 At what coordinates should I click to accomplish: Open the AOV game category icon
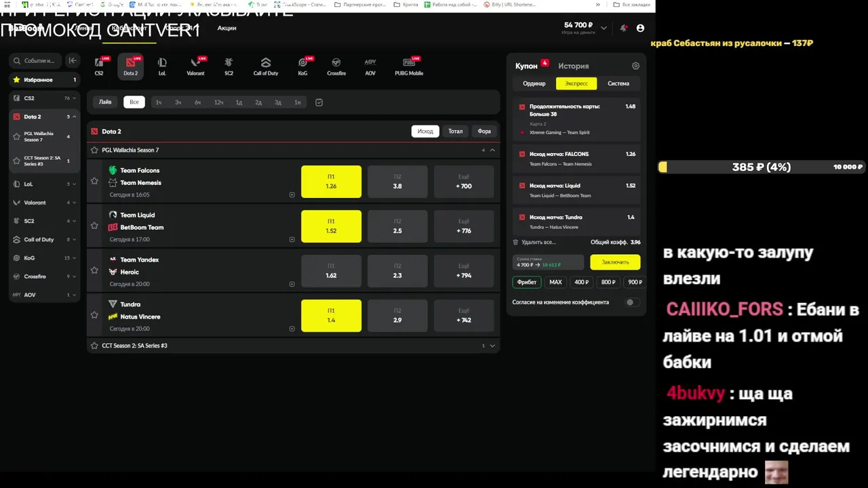[370, 66]
